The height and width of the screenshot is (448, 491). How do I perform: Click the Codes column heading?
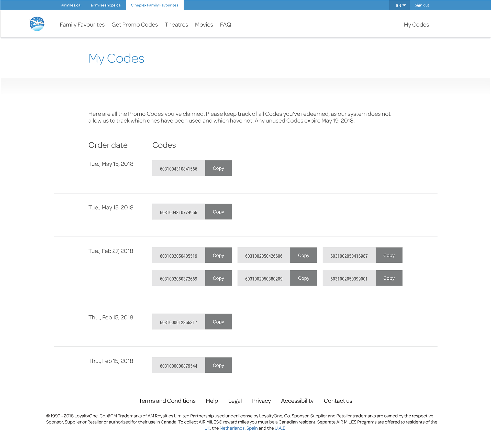click(164, 145)
